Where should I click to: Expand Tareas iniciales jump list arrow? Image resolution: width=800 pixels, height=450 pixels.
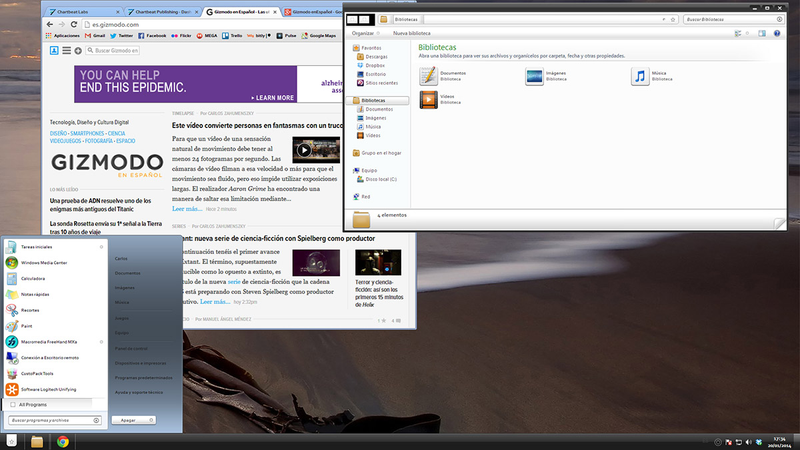[102, 247]
